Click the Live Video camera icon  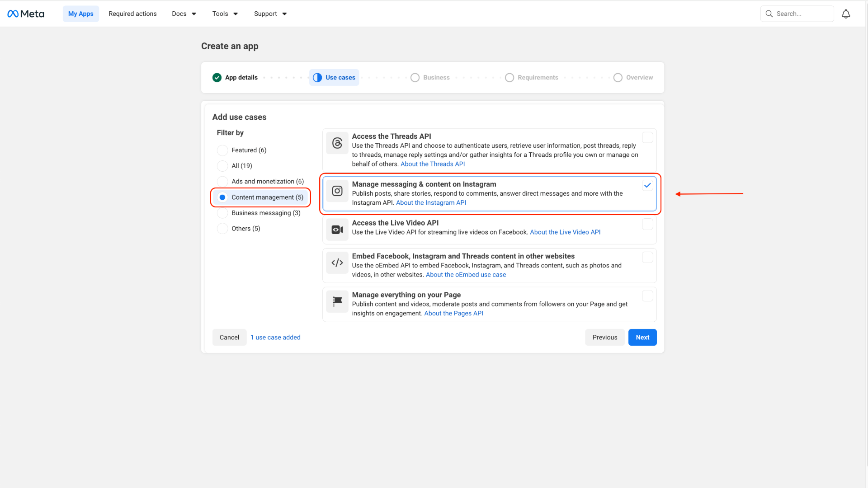pos(337,230)
